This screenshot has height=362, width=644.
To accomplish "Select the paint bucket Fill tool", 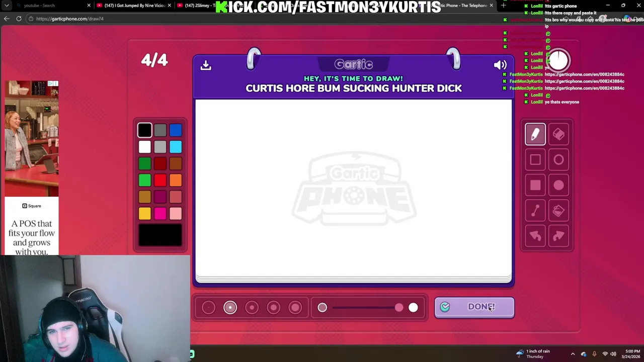I will (558, 211).
